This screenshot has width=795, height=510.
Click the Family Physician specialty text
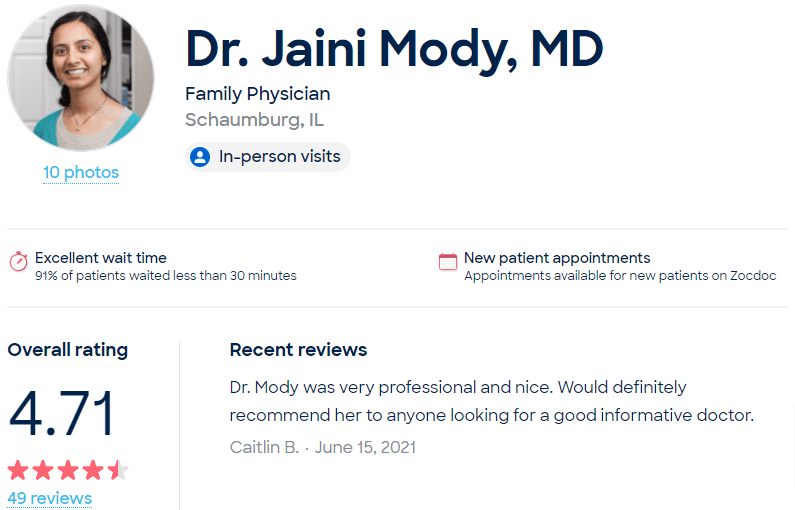point(258,94)
